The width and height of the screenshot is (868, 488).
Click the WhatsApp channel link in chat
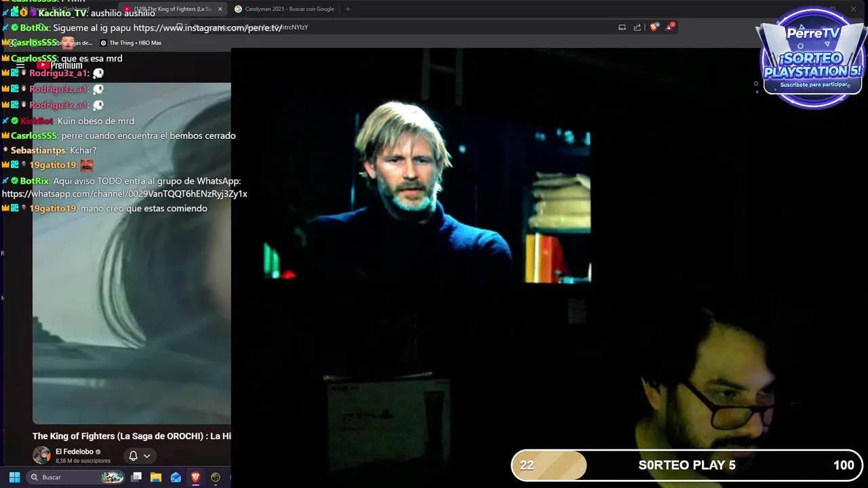coord(125,194)
